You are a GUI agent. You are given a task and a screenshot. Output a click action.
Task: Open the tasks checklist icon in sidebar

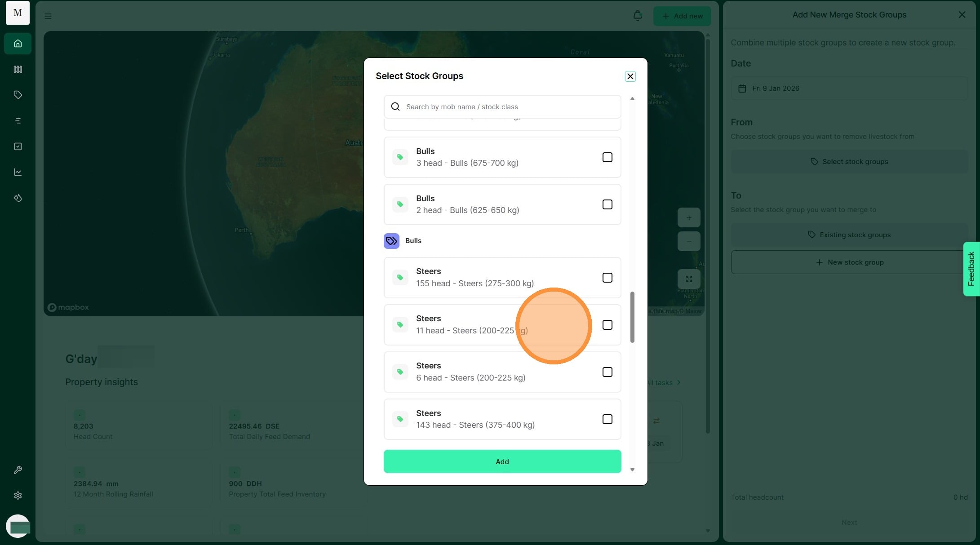click(18, 146)
